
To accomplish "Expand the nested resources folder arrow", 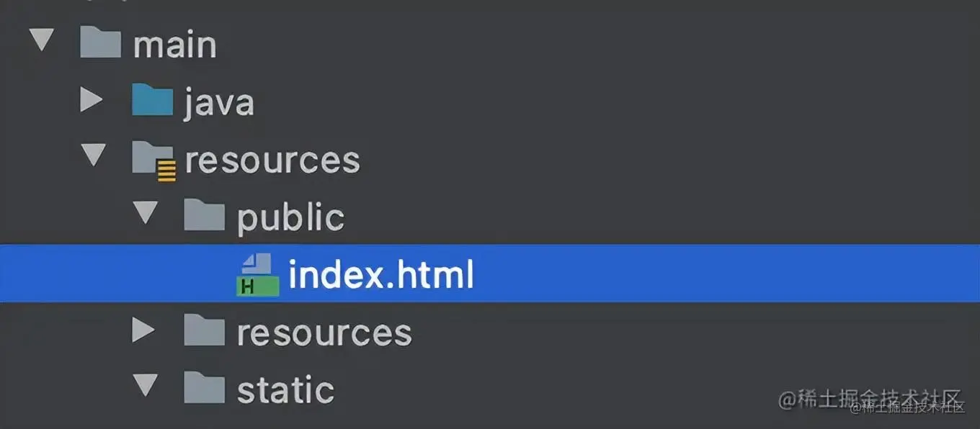I will 143,331.
